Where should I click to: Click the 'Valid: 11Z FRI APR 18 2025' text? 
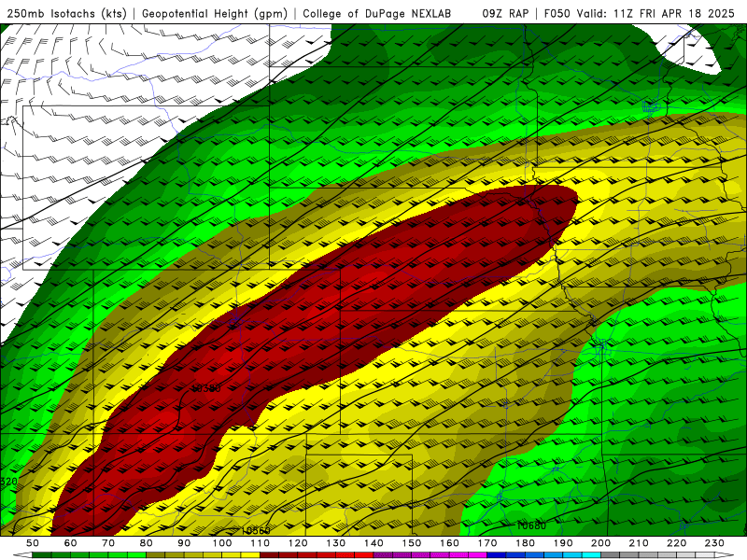coord(655,13)
